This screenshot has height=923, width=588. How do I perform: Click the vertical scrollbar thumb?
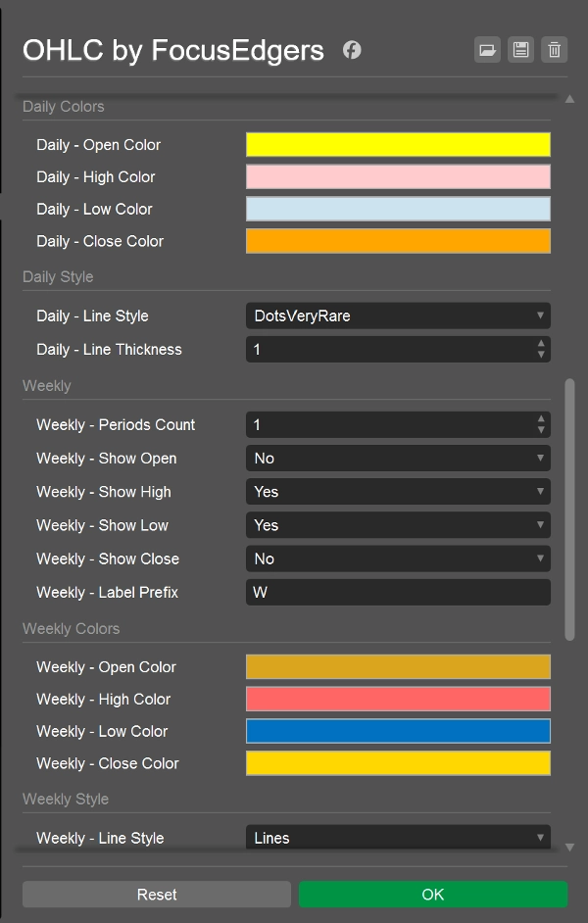[569, 510]
